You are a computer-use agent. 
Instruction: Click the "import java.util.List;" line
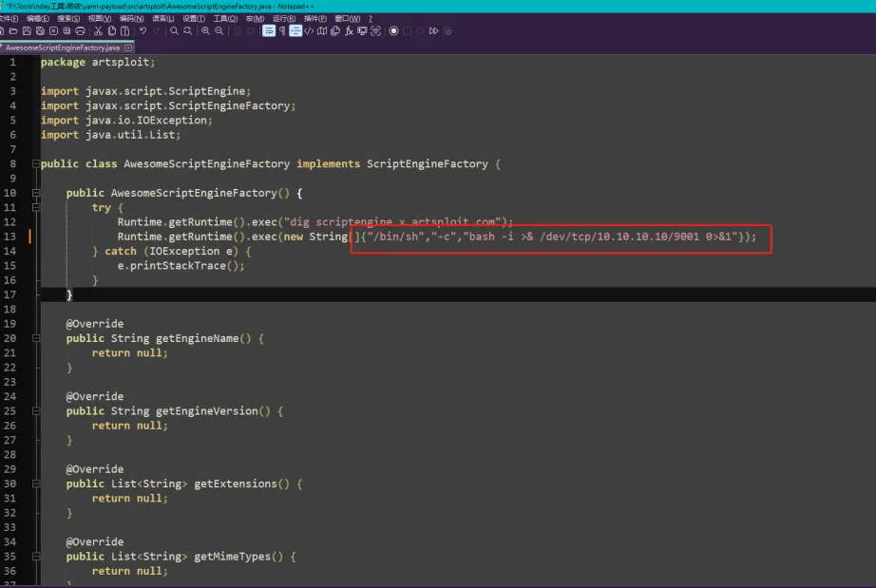[x=110, y=135]
